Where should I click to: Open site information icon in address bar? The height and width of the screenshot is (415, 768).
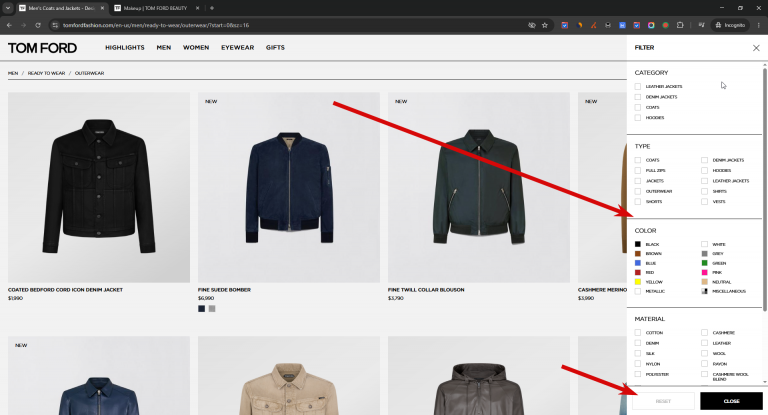pos(55,25)
